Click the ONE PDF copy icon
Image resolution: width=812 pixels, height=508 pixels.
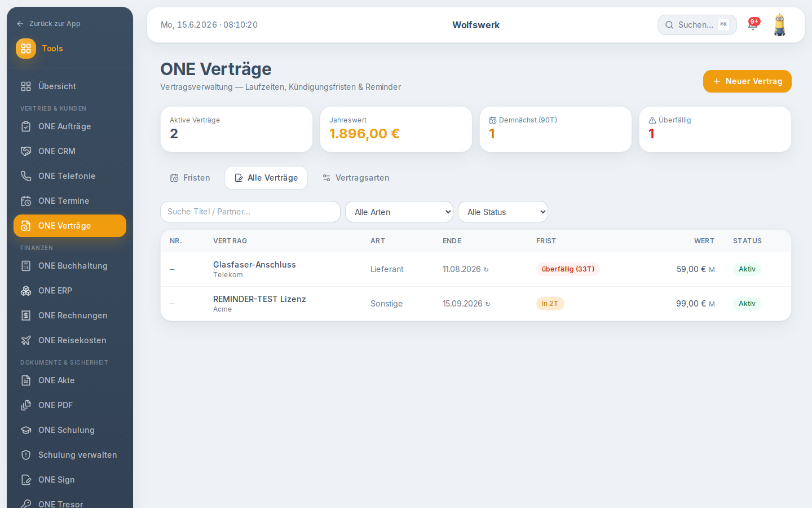click(26, 405)
